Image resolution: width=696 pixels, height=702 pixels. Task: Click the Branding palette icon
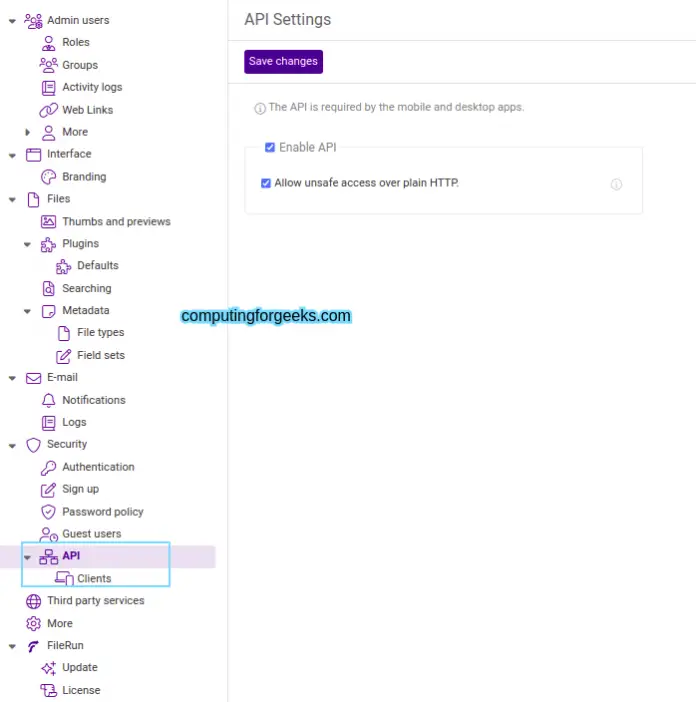click(48, 177)
